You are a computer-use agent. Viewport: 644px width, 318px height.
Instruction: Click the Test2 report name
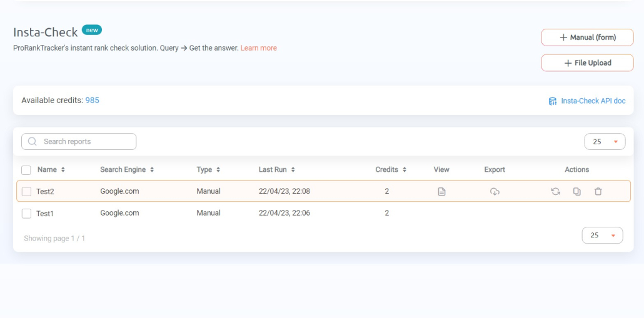pyautogui.click(x=45, y=191)
